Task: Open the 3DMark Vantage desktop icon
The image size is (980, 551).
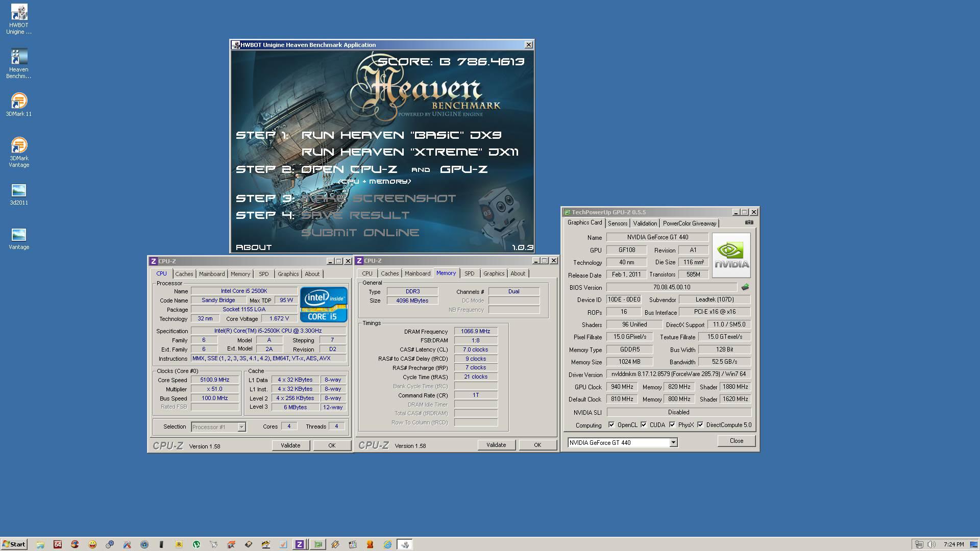Action: click(x=19, y=152)
